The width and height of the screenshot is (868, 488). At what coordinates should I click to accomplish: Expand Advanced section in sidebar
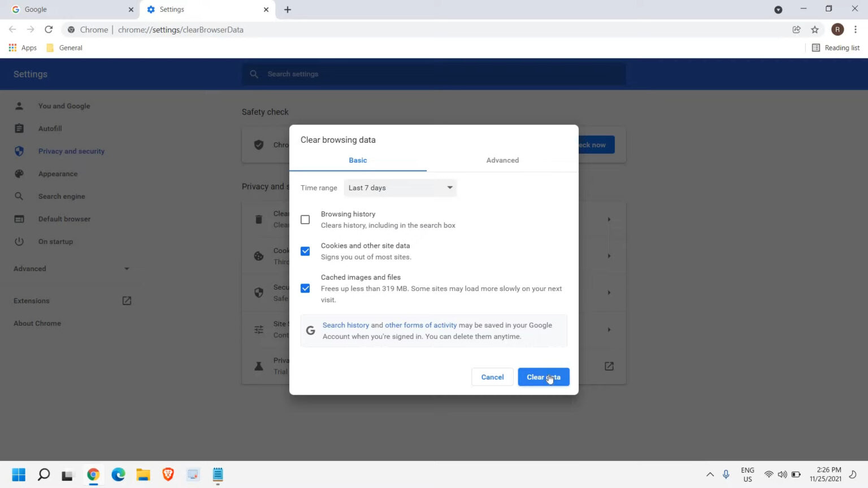[x=71, y=269]
